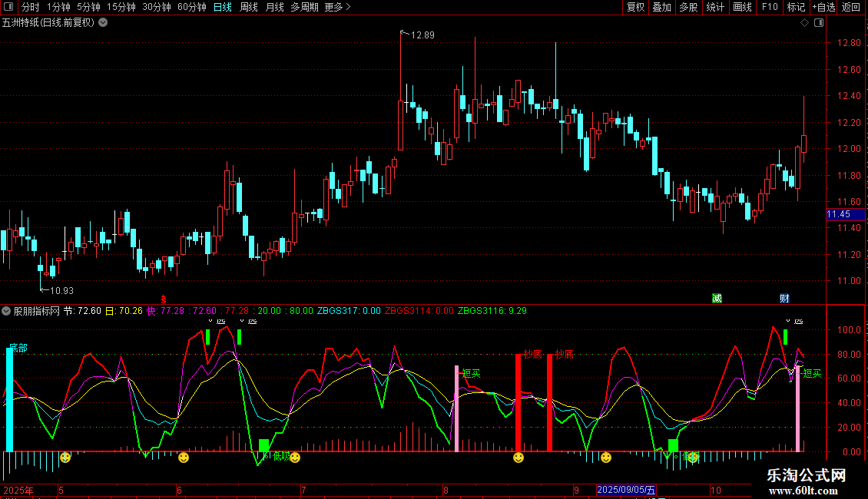Viewport: 868px width, 499px height.
Task: Click the 复权 button
Action: tap(635, 7)
